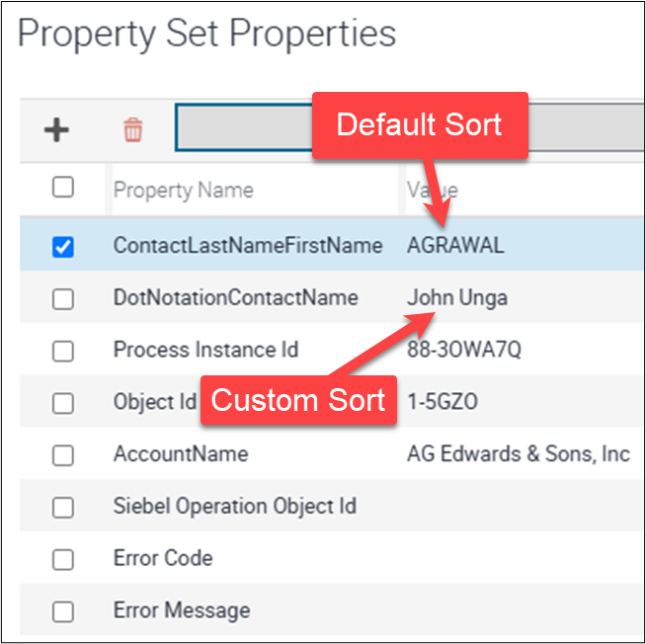Click the John Unga value cell
Screen dimensions: 646x644
coord(457,298)
